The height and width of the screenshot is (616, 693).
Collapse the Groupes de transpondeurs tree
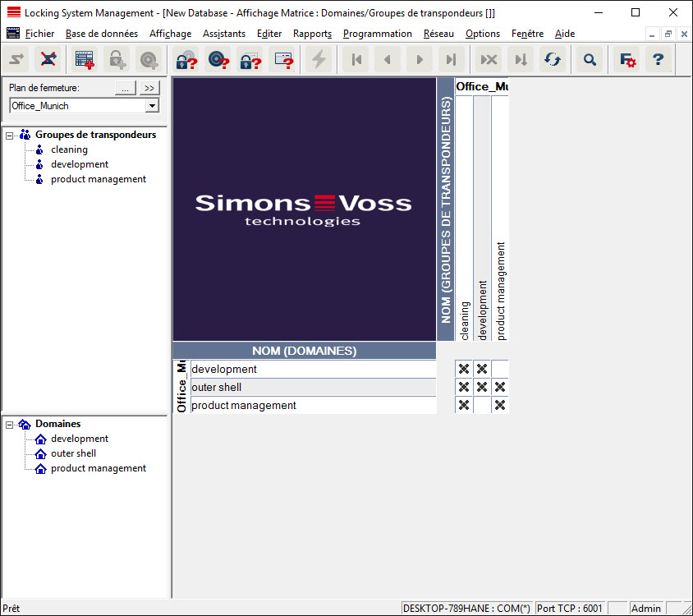pyautogui.click(x=10, y=136)
